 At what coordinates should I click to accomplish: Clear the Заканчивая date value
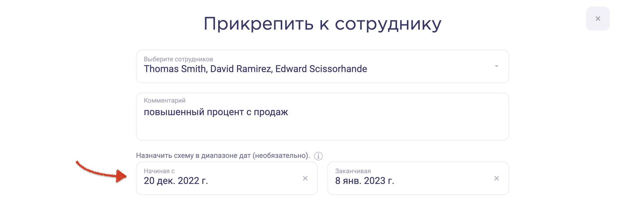[497, 178]
